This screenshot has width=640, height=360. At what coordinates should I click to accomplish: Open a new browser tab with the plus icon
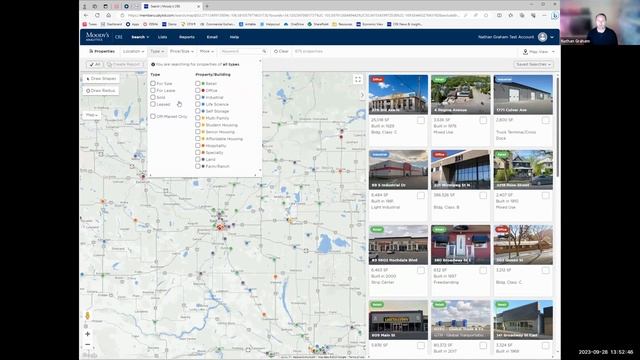tap(207, 6)
